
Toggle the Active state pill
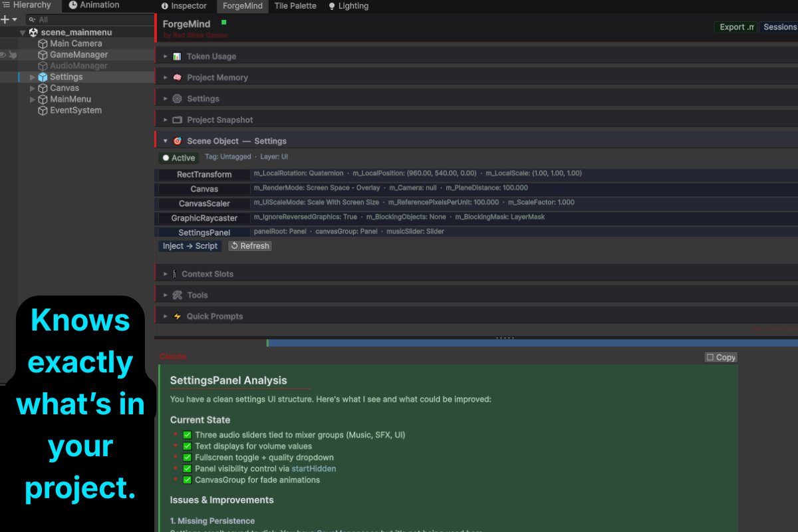(178, 158)
